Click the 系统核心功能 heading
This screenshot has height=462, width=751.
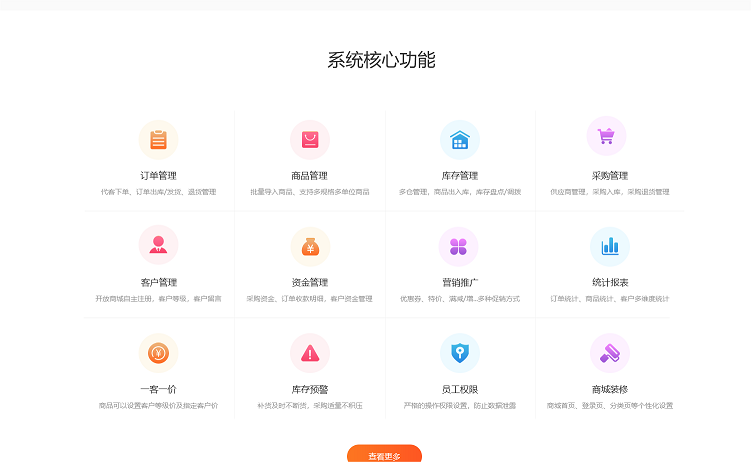[x=381, y=60]
